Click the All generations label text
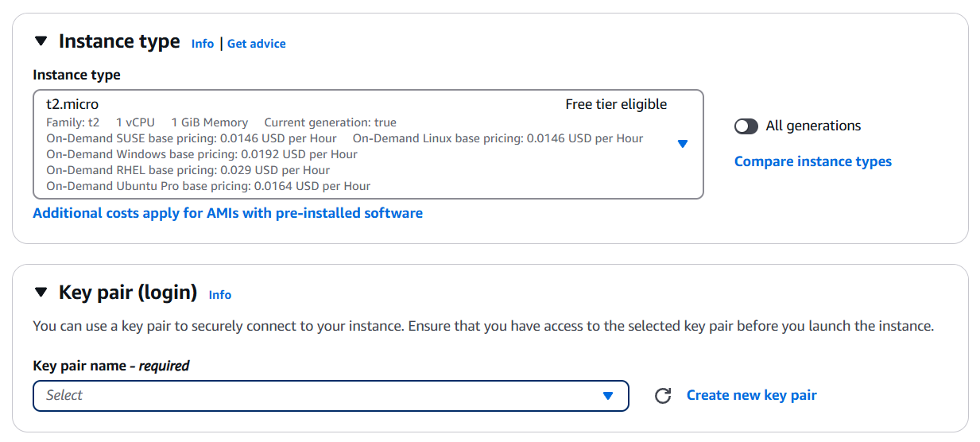980x442 pixels. (813, 126)
